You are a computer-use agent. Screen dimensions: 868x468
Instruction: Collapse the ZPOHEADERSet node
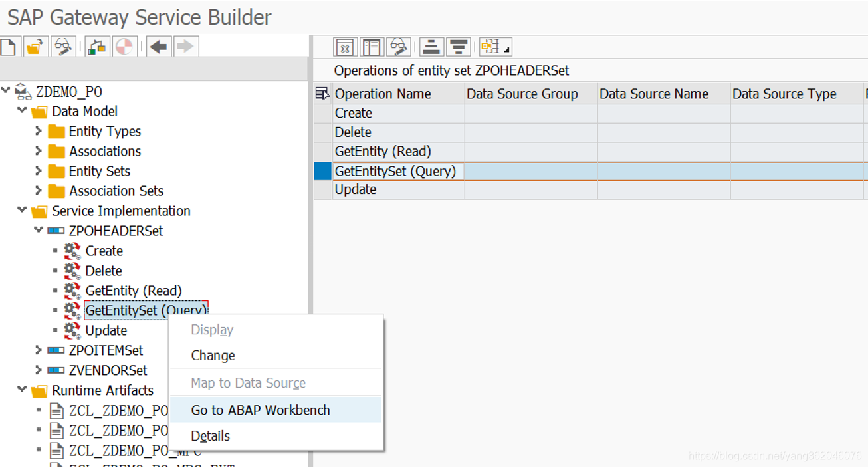[x=39, y=230]
